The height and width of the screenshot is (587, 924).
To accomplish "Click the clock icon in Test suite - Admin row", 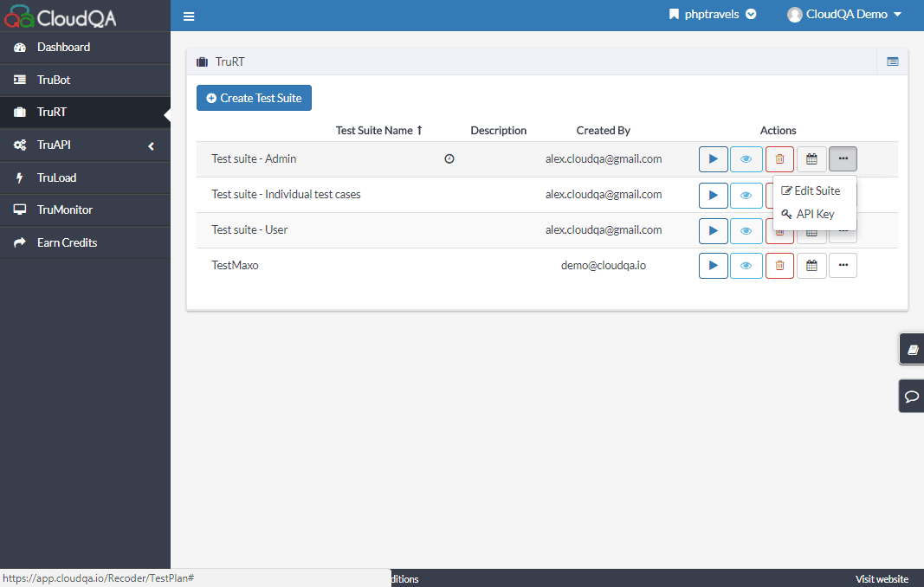I will point(449,158).
